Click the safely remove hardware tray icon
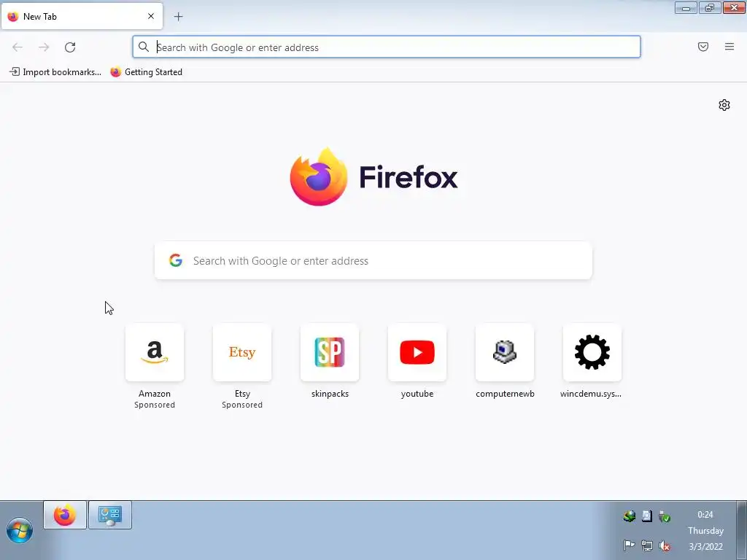The image size is (747, 560). (x=665, y=516)
